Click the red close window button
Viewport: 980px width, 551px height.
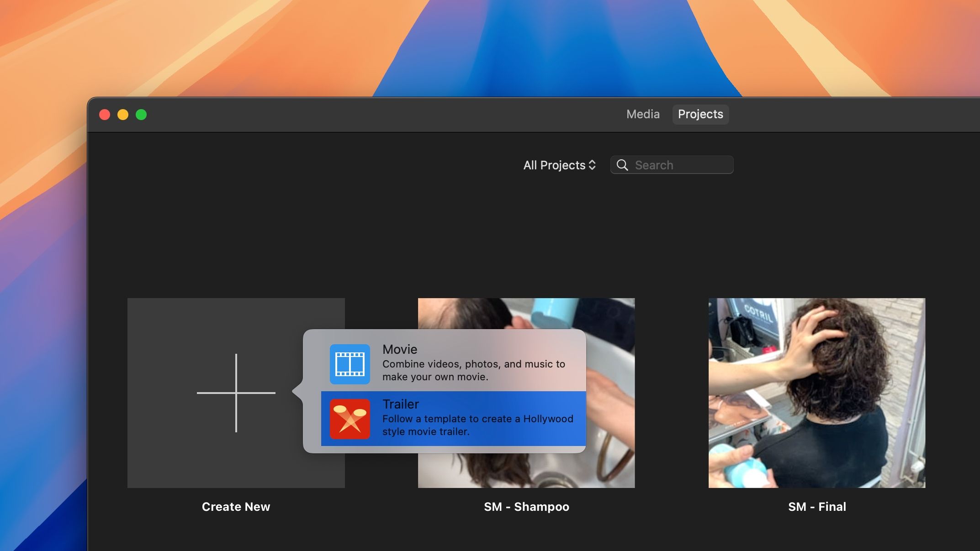(105, 115)
